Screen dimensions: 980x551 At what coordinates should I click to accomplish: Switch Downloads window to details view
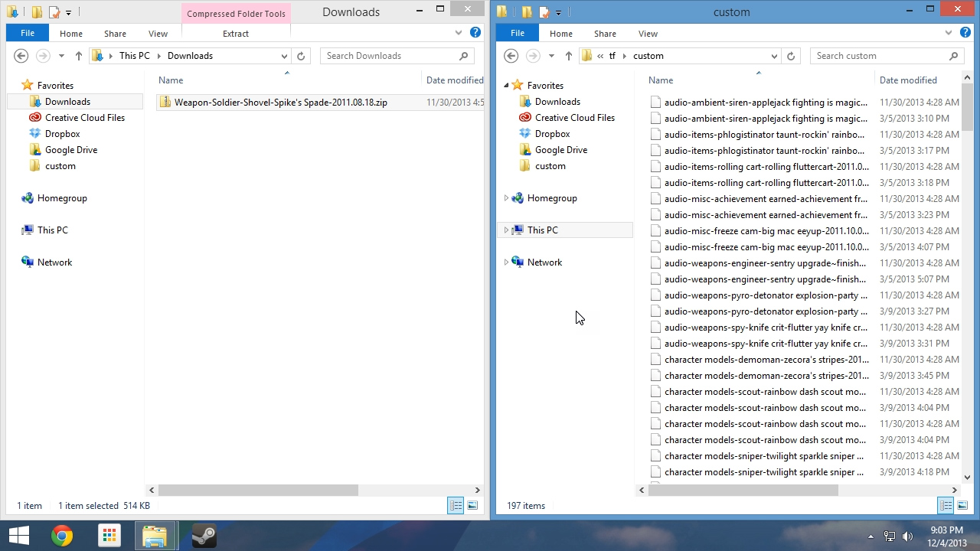pos(456,505)
